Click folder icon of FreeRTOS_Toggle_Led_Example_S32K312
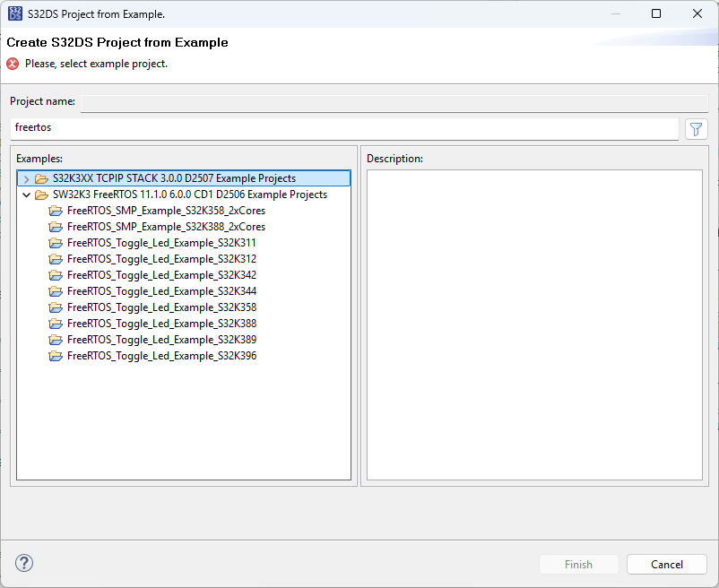The width and height of the screenshot is (719, 588). click(x=56, y=259)
